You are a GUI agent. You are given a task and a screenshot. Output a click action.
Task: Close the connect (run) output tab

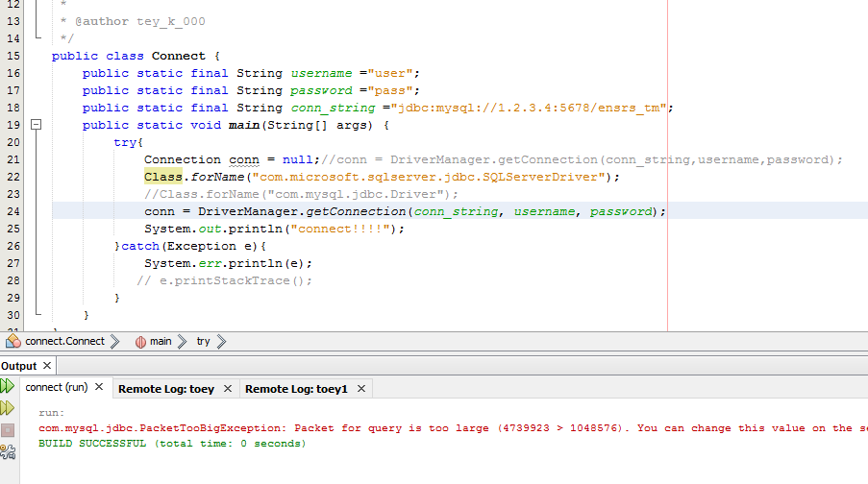point(99,387)
